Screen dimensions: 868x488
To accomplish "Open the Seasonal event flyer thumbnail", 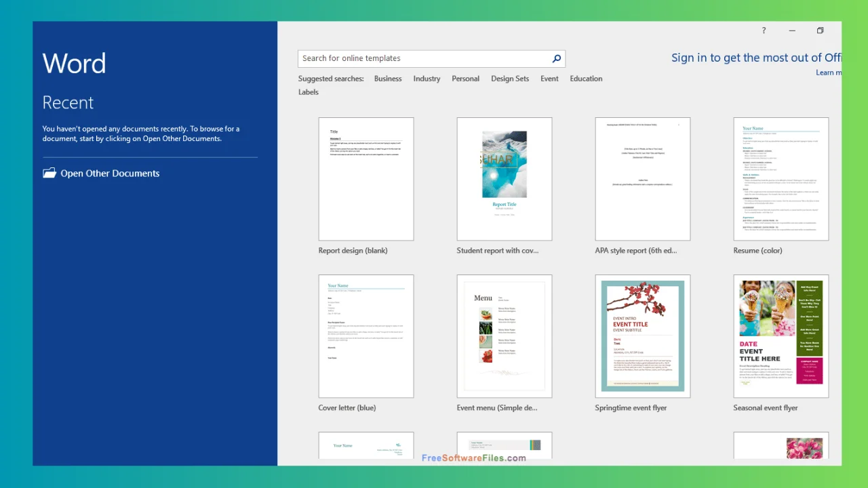I will pos(781,336).
